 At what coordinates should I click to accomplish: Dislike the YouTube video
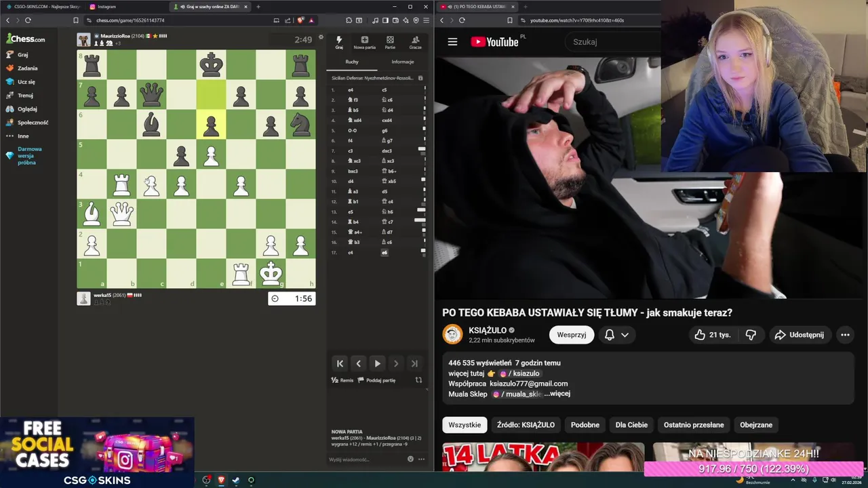(751, 335)
